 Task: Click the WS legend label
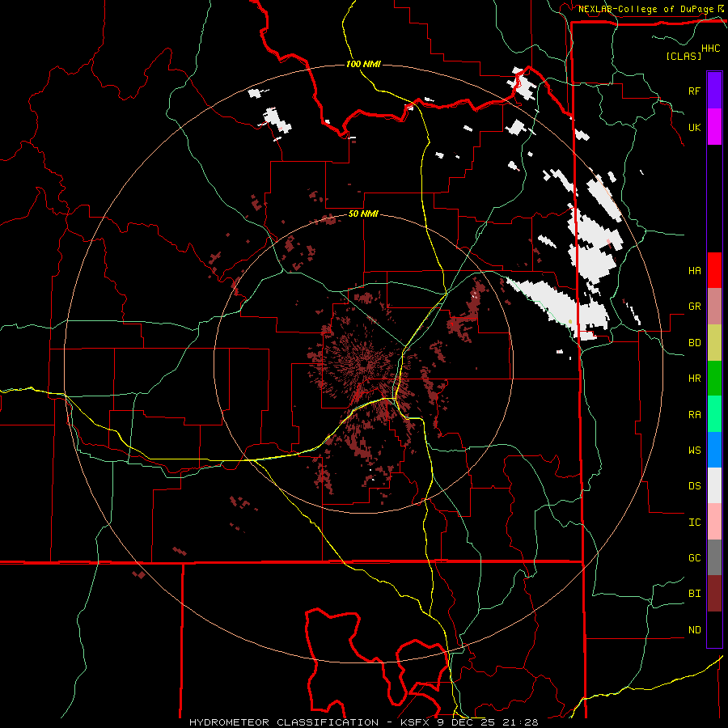point(694,451)
